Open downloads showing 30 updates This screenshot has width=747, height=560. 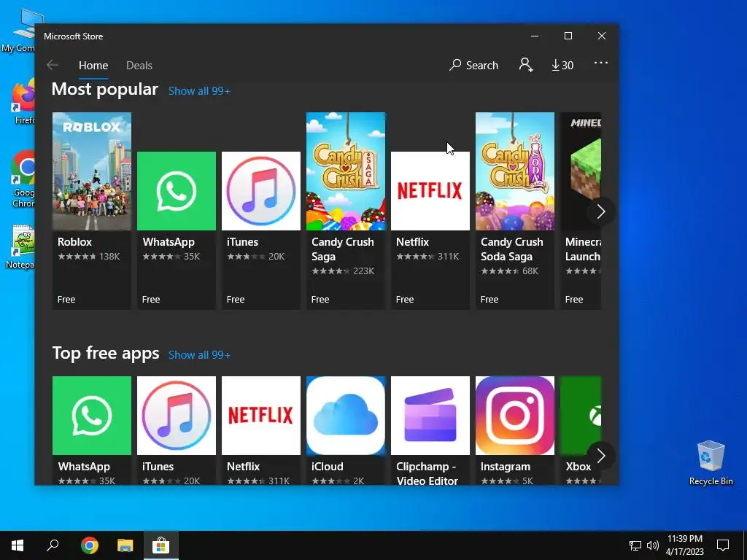562,65
